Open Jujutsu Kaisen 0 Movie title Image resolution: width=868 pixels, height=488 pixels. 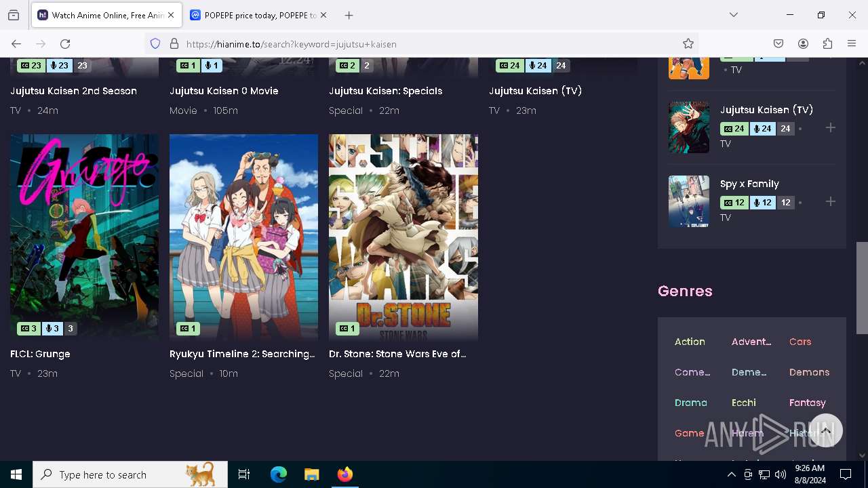pos(224,91)
